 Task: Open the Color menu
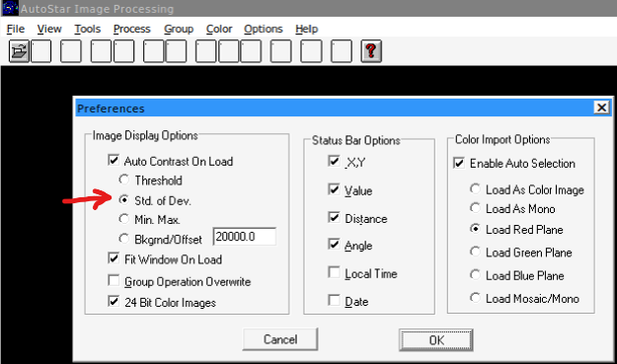point(219,29)
